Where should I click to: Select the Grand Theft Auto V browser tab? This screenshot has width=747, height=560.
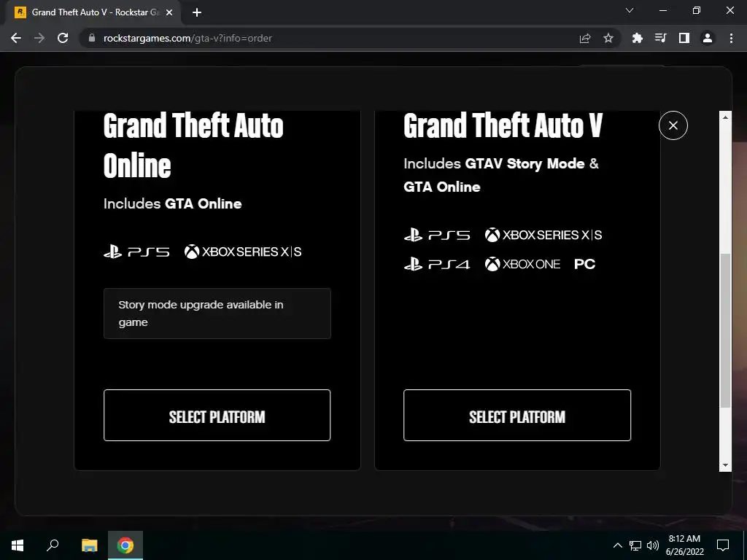point(94,12)
